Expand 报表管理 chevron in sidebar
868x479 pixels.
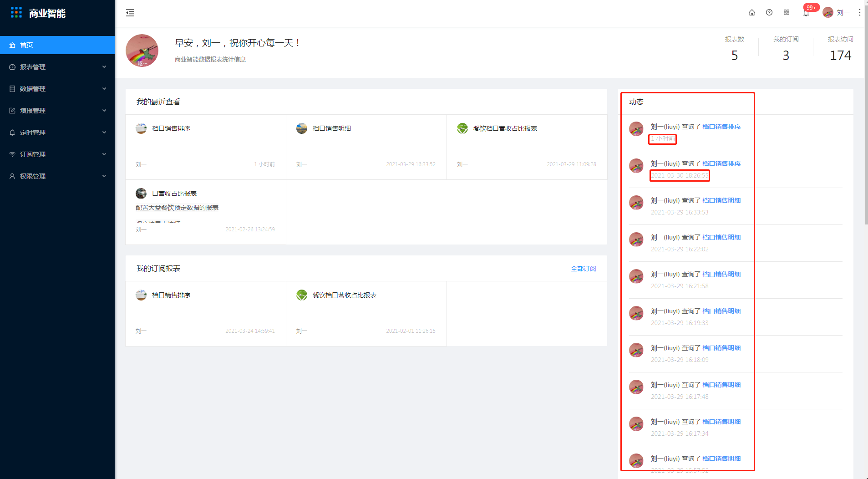[104, 67]
